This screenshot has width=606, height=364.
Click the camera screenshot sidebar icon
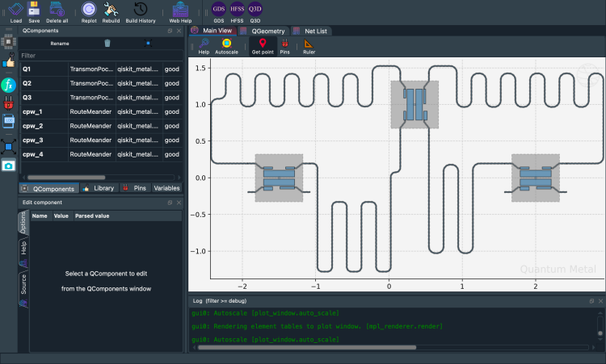[x=9, y=165]
